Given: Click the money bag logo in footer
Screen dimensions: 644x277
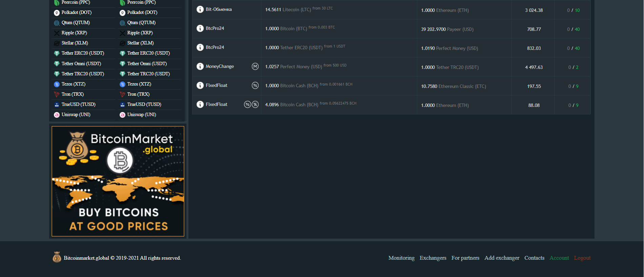Looking at the screenshot, I should point(57,257).
